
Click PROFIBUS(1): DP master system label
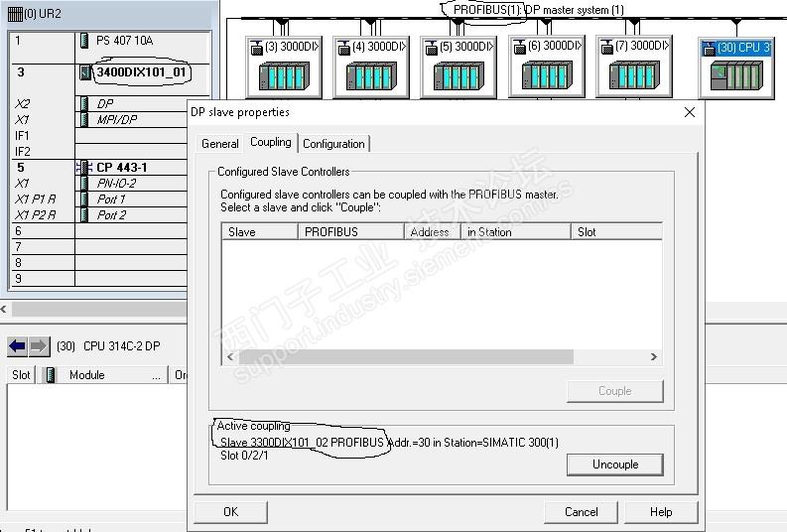(539, 10)
